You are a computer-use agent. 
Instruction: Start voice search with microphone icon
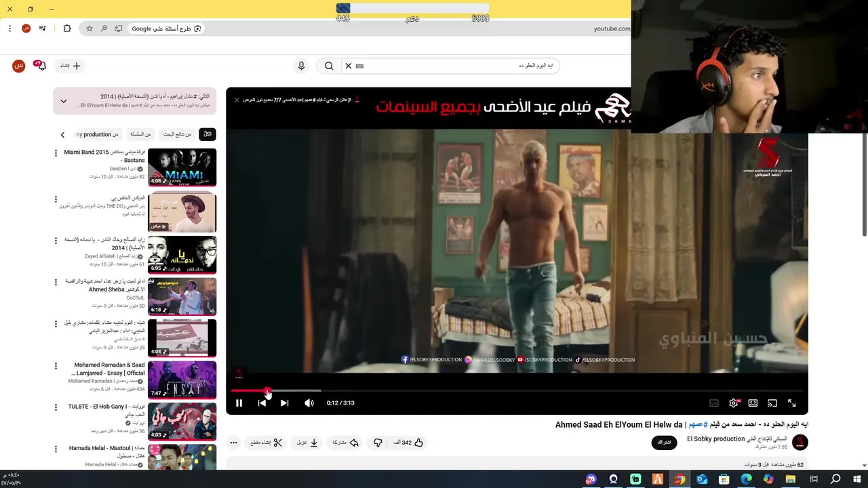(301, 66)
